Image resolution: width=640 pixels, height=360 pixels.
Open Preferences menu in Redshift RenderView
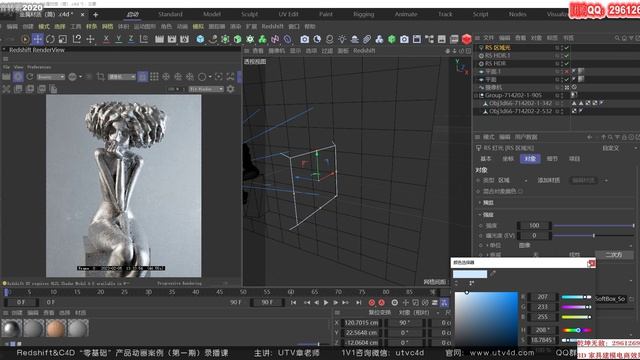[39, 67]
